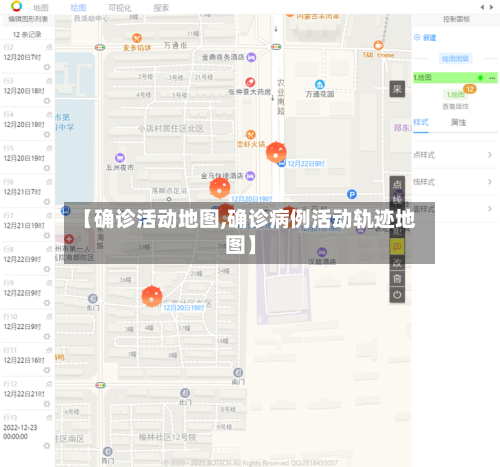Click the 五洲夜市 shopping icon

pos(120,157)
